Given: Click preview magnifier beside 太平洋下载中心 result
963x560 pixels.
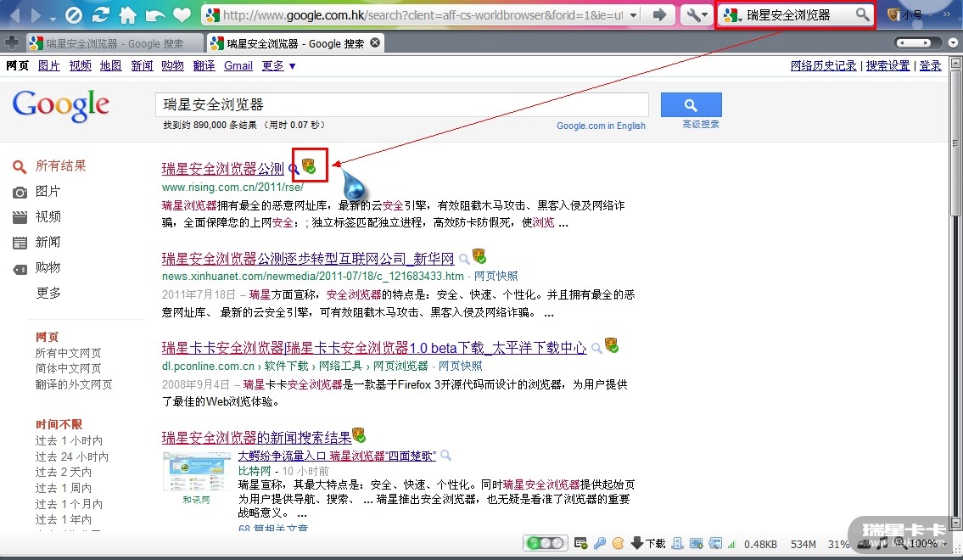Looking at the screenshot, I should click(596, 348).
